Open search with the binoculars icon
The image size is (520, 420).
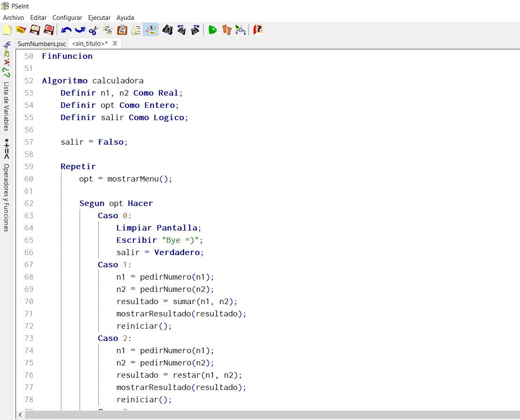pos(168,30)
